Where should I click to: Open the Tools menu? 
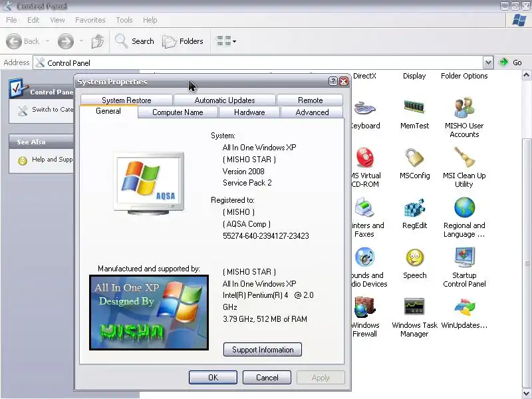124,20
